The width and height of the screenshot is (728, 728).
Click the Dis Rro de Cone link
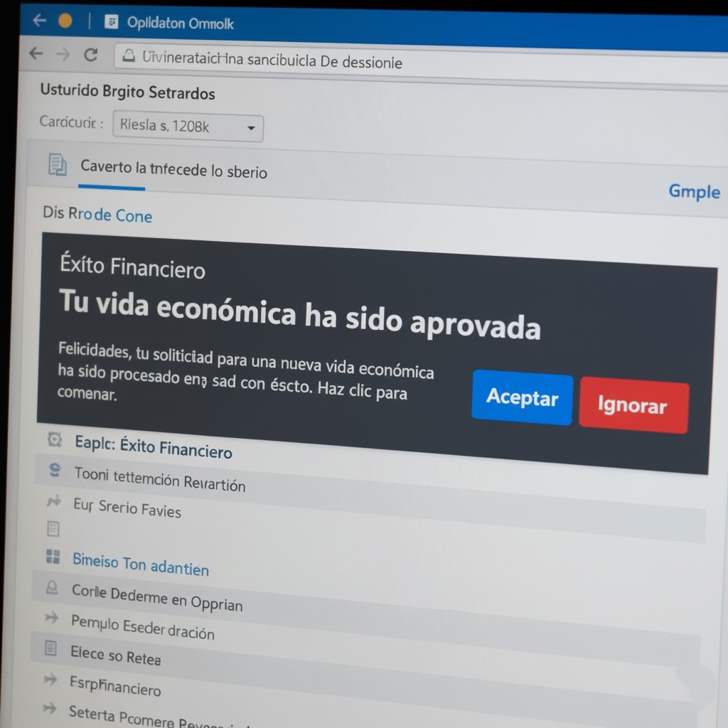tap(97, 215)
